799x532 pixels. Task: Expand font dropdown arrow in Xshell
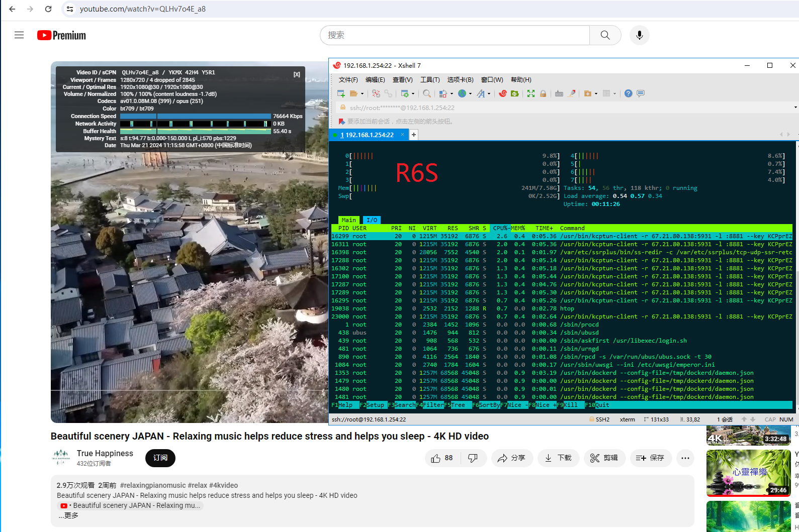click(489, 93)
